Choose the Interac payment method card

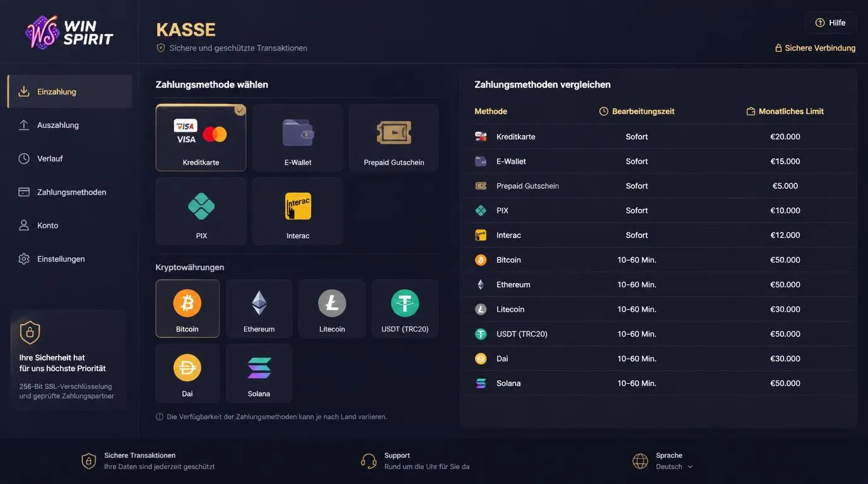298,211
